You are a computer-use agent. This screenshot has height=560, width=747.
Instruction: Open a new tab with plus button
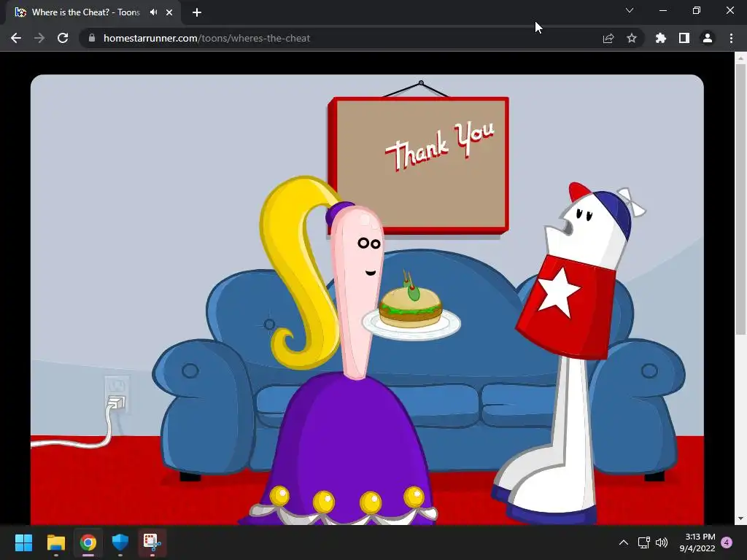[x=197, y=12]
